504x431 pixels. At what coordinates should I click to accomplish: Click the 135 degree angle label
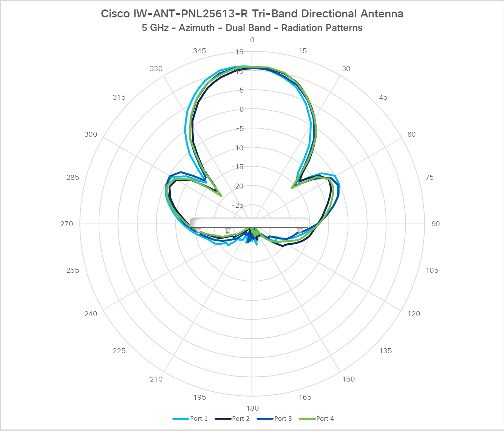click(x=385, y=351)
